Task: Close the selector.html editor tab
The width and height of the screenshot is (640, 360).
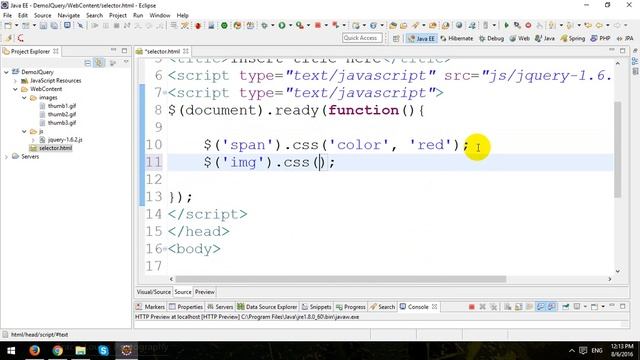Action: [186, 51]
